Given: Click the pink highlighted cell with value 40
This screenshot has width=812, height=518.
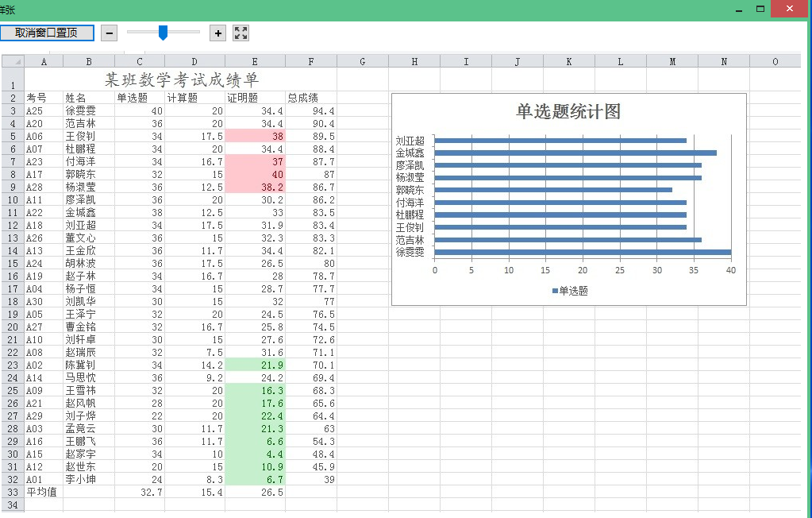Looking at the screenshot, I should click(255, 174).
